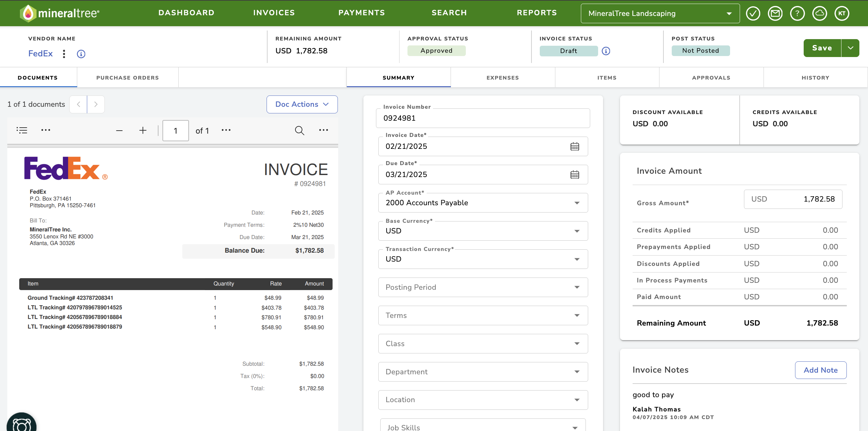Open Payments in top navigation

(361, 13)
